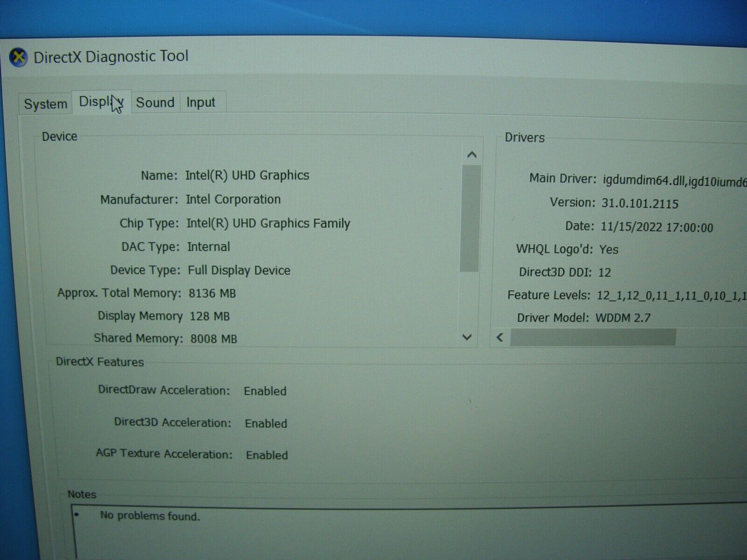The image size is (747, 560).
Task: Click the Drivers panel scroll left arrow
Action: click(x=500, y=337)
